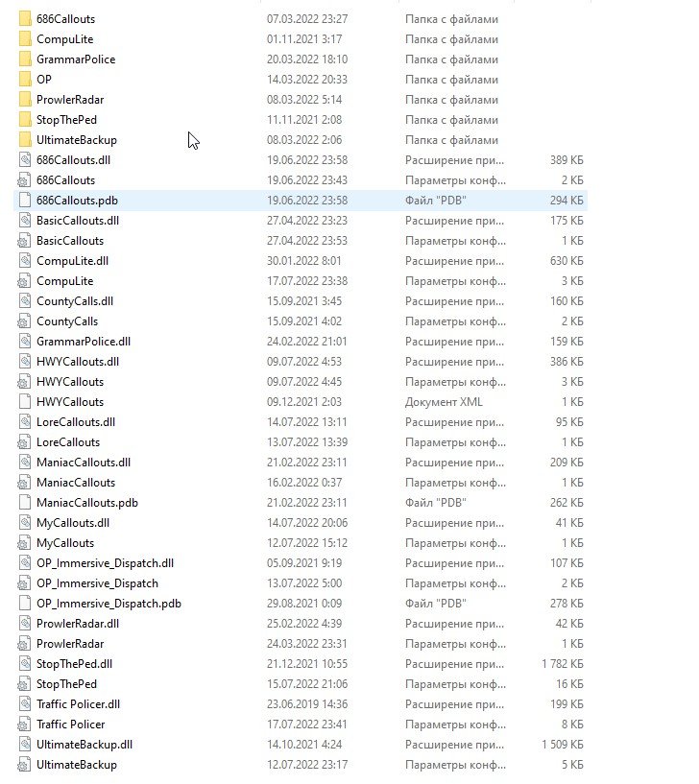Select OP_Immersive_Dispatch config dated 13.07.2022 5:00
Screen dimensions: 699x784
point(97,583)
